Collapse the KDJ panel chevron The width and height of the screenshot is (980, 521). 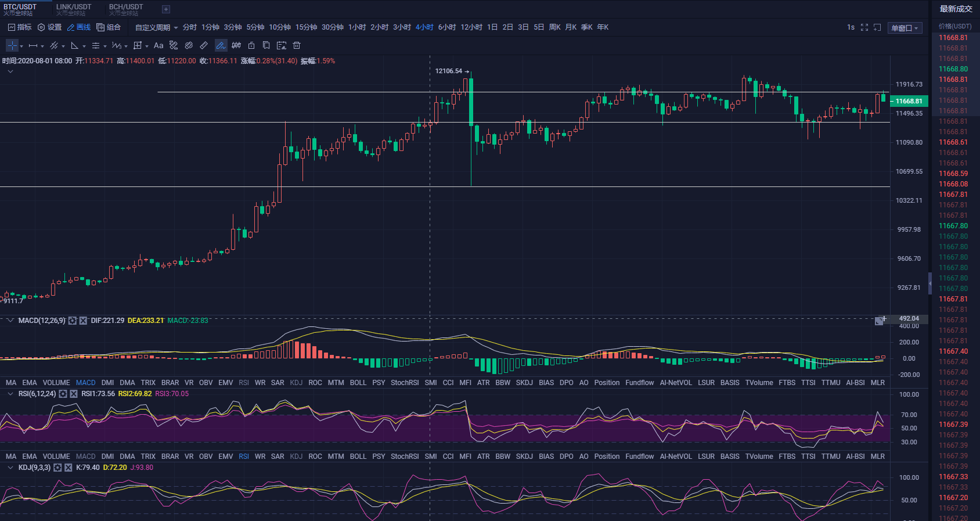point(10,468)
